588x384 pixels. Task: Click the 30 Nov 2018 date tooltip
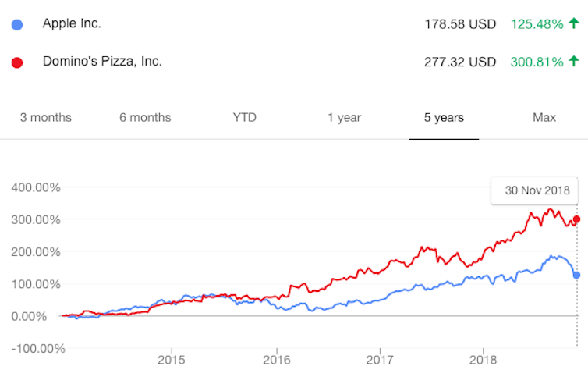[x=535, y=190]
